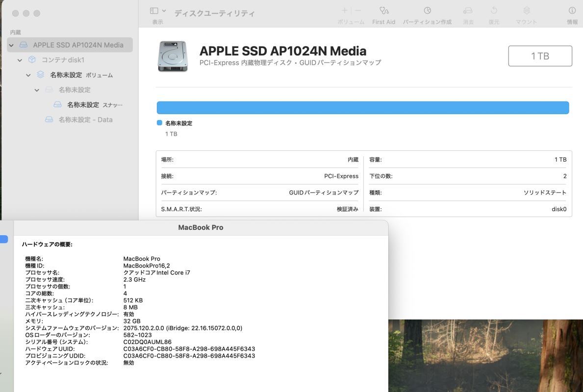Screen dimensions: 583x392
Task: Click the restore toolbar icon
Action: coord(494,10)
